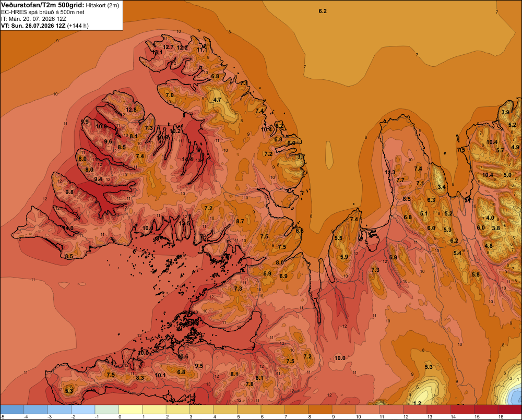
Task: Click the 5.7 temperature value
Action: pos(500,150)
